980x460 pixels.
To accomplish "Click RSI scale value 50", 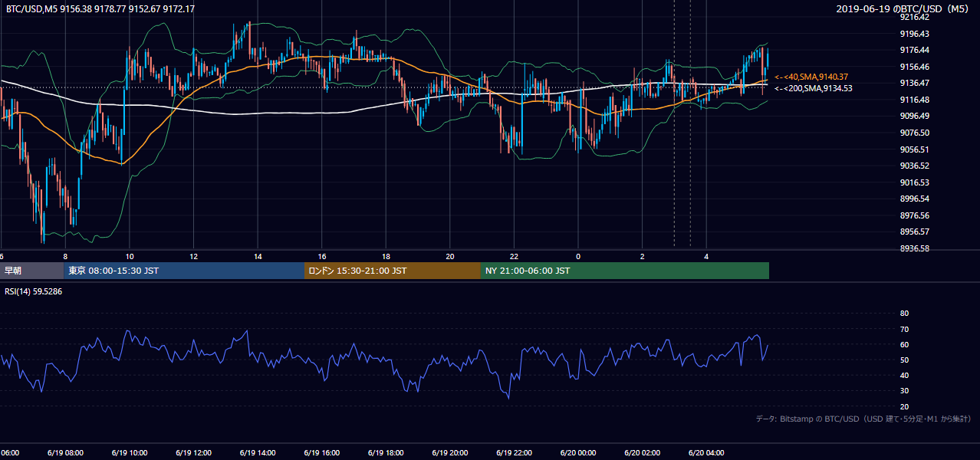I will click(x=904, y=360).
